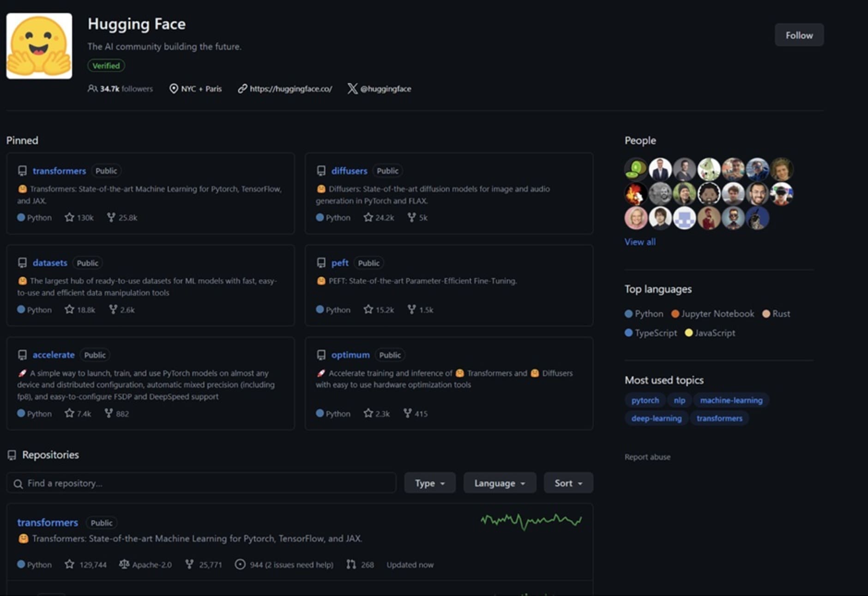Click the link chain icon before huggingface.co
The height and width of the screenshot is (596, 868).
[x=242, y=89]
